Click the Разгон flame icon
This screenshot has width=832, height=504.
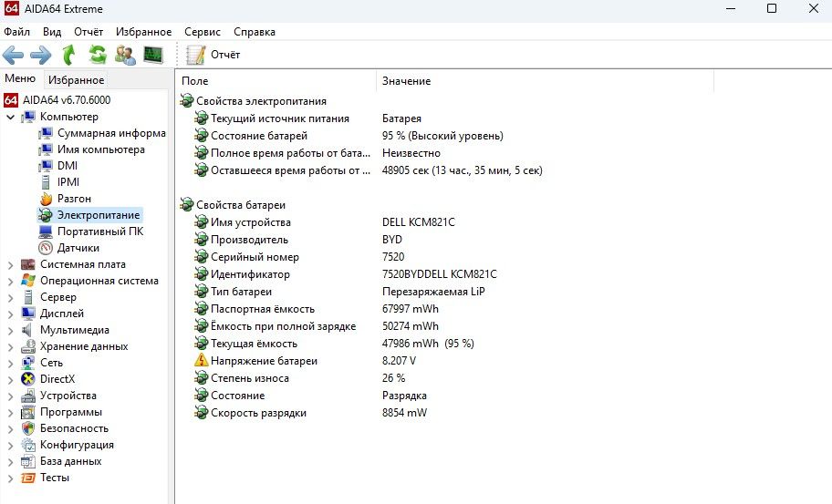tap(47, 199)
